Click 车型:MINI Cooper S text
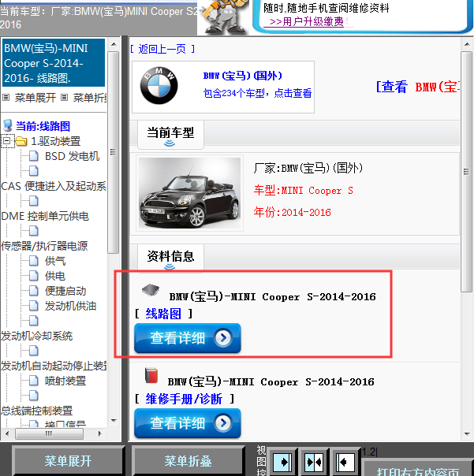 tap(304, 191)
